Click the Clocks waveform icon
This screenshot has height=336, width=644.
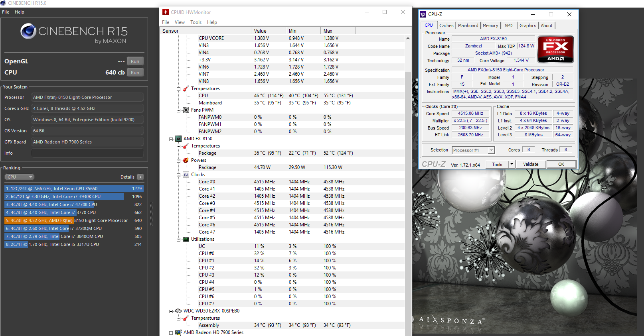pyautogui.click(x=186, y=175)
